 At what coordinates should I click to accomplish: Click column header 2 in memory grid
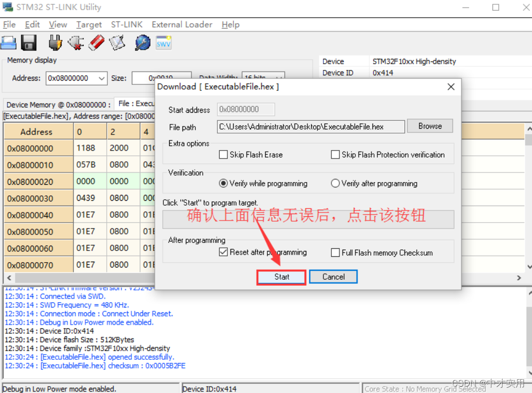(x=123, y=131)
